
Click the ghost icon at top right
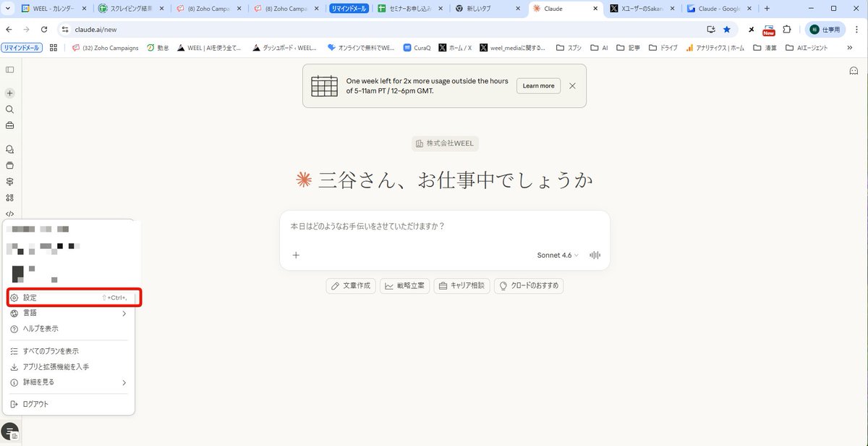854,70
